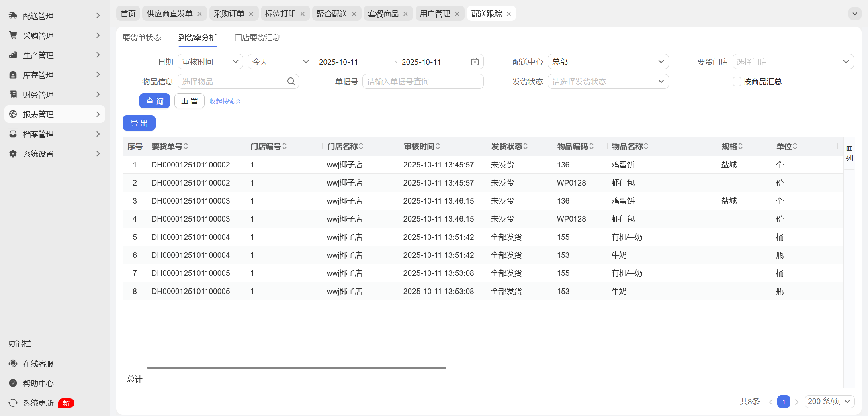Click the search icon in 物品信息 field
Viewport: 868px width, 416px height.
pyautogui.click(x=291, y=82)
